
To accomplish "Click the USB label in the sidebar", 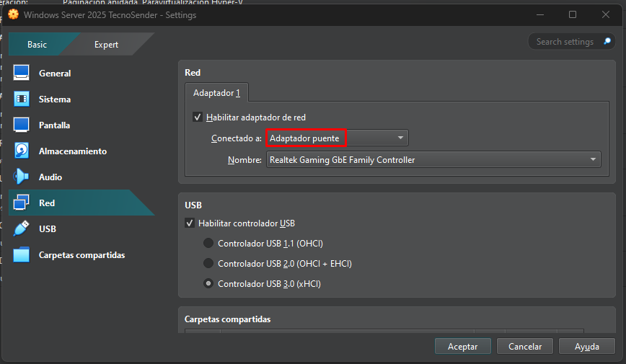I will pyautogui.click(x=48, y=229).
